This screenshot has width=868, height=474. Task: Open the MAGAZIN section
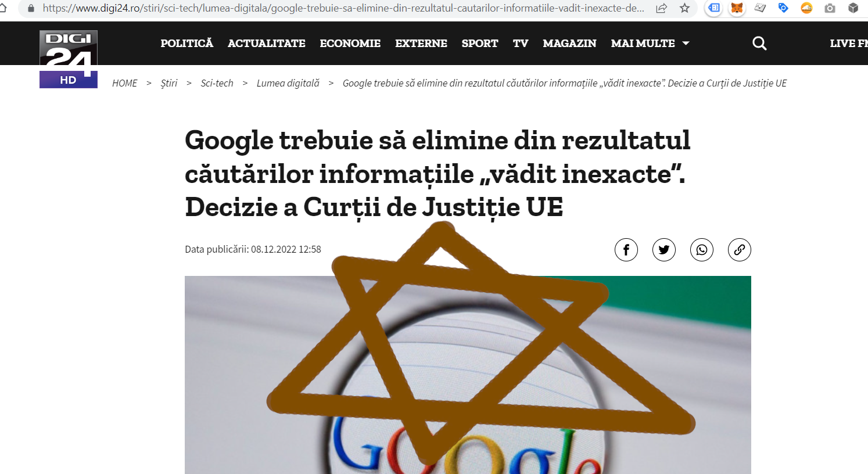(x=569, y=44)
